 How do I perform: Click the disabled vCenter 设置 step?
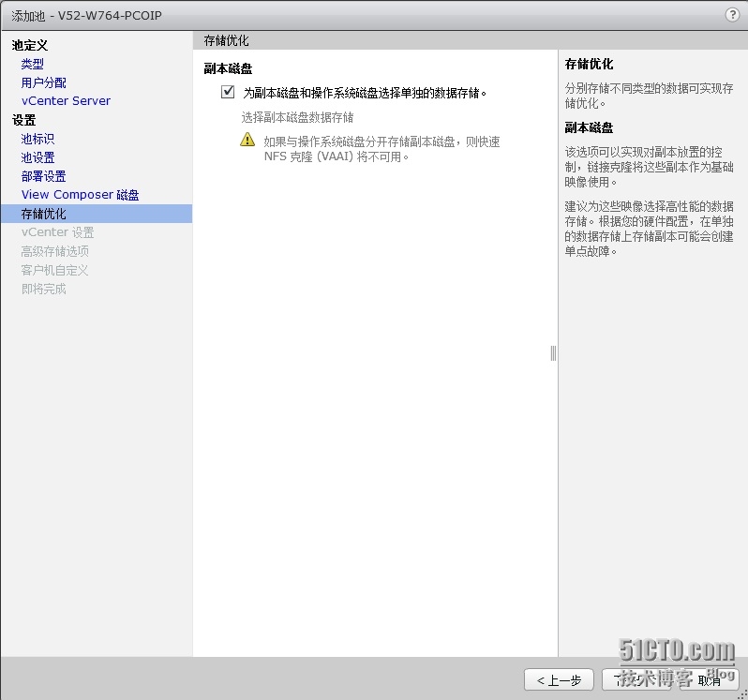click(x=58, y=232)
